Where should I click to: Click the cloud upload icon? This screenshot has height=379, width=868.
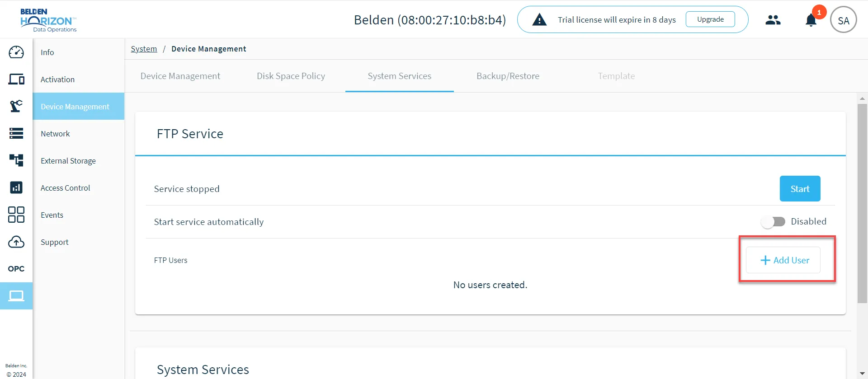click(16, 242)
